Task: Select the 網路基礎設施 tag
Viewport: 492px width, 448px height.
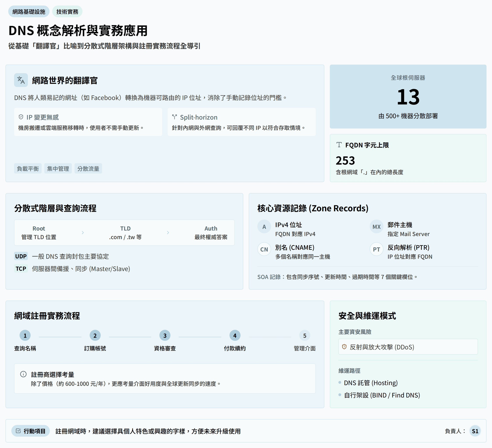Action: pyautogui.click(x=29, y=11)
